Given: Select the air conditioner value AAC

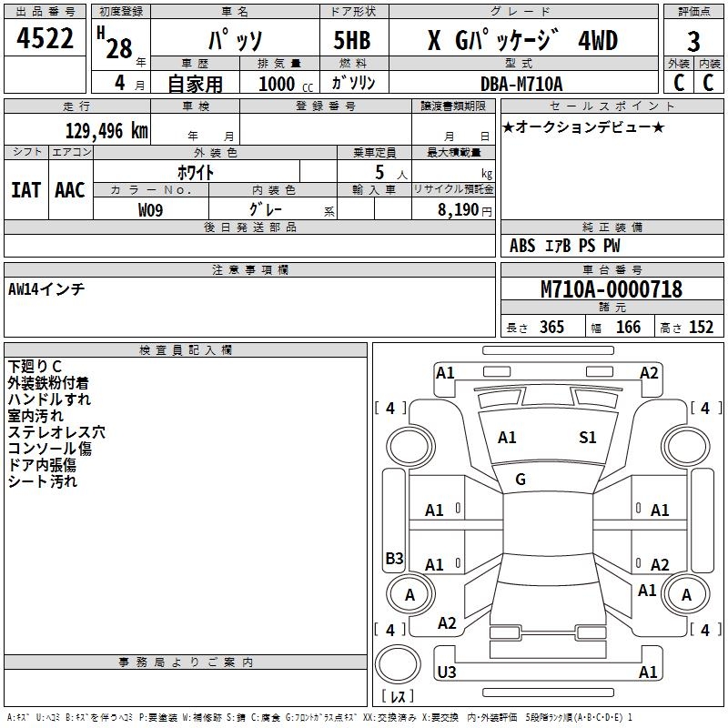Looking at the screenshot, I should pyautogui.click(x=70, y=190).
